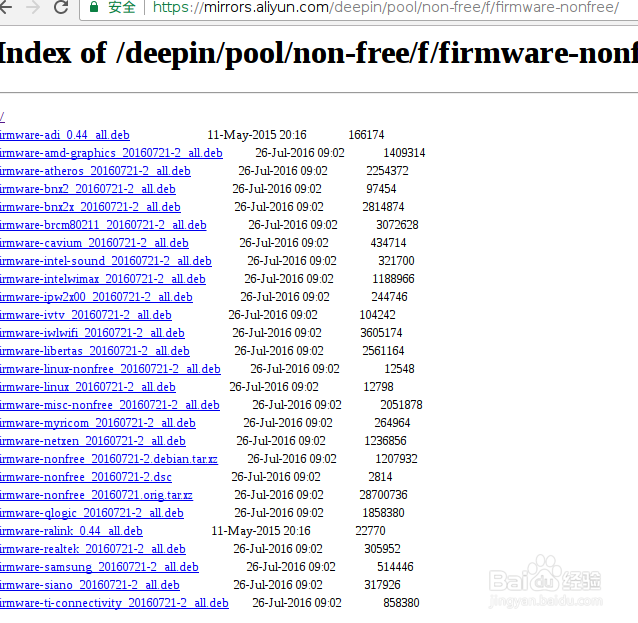Click the Index of page heading
The height and width of the screenshot is (623, 638).
[319, 54]
